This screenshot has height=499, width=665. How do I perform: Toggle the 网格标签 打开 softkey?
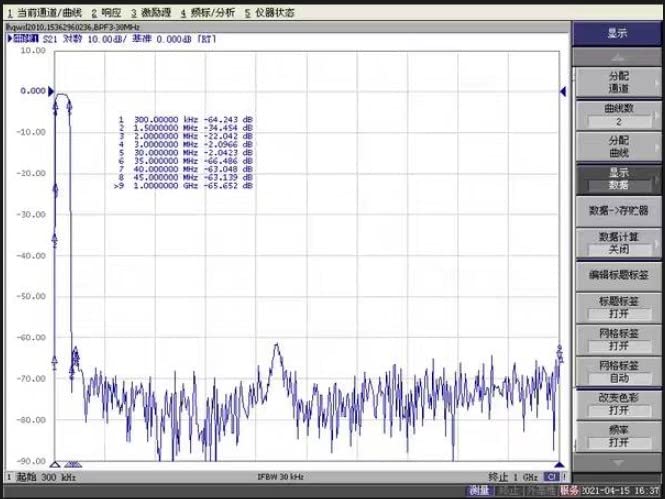(618, 340)
